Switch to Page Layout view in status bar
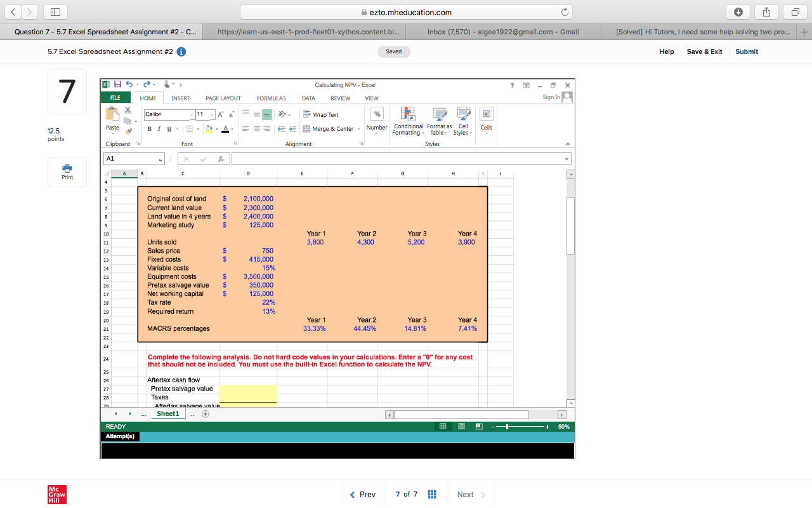812x508 pixels. (461, 426)
